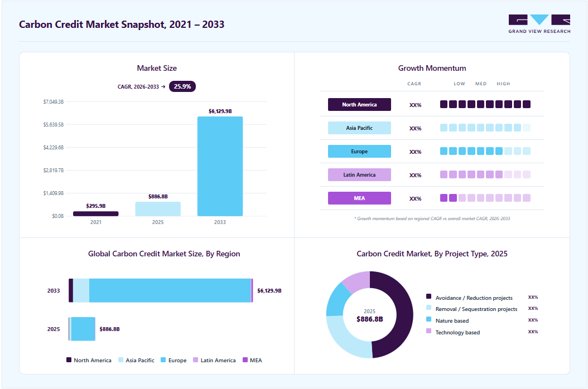This screenshot has height=389, width=588.
Task: Click North America legend swatch in region chart
Action: point(69,360)
